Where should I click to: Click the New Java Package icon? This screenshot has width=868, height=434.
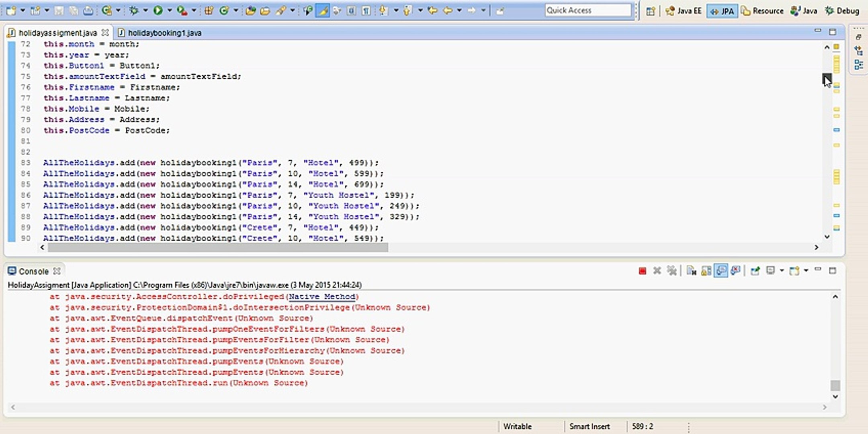209,11
